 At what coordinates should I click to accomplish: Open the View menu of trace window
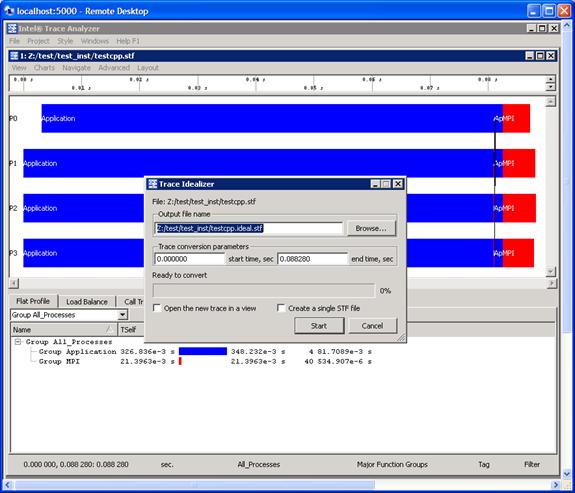point(19,68)
